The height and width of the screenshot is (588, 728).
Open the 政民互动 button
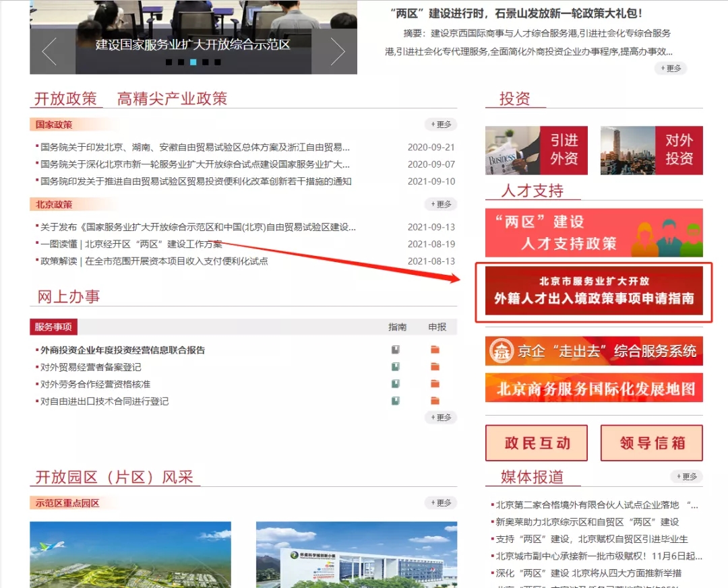coord(537,443)
